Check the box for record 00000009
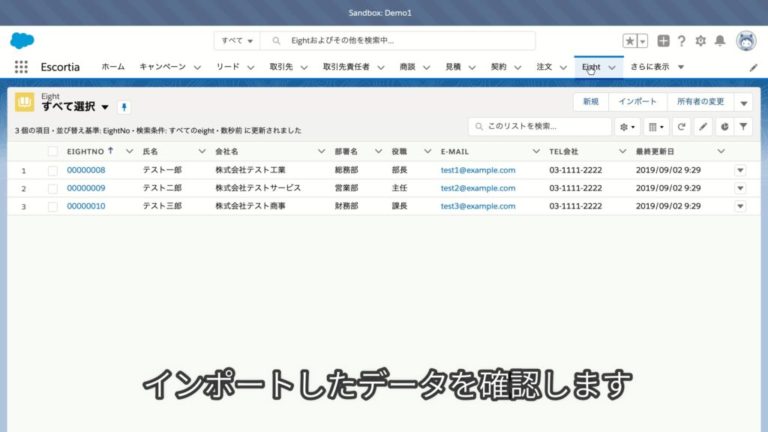The image size is (768, 432). point(52,189)
